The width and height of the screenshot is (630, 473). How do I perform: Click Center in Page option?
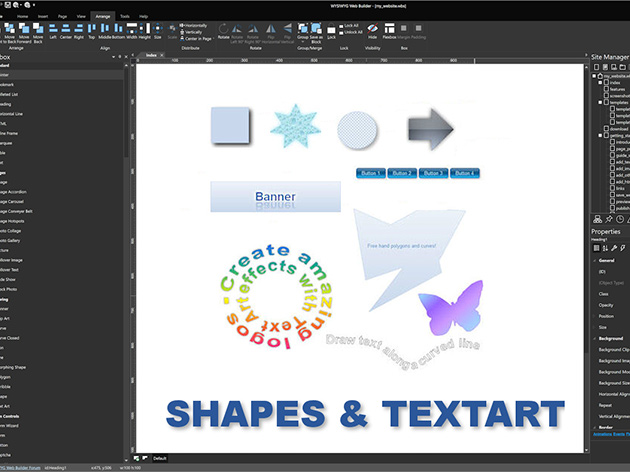[196, 39]
